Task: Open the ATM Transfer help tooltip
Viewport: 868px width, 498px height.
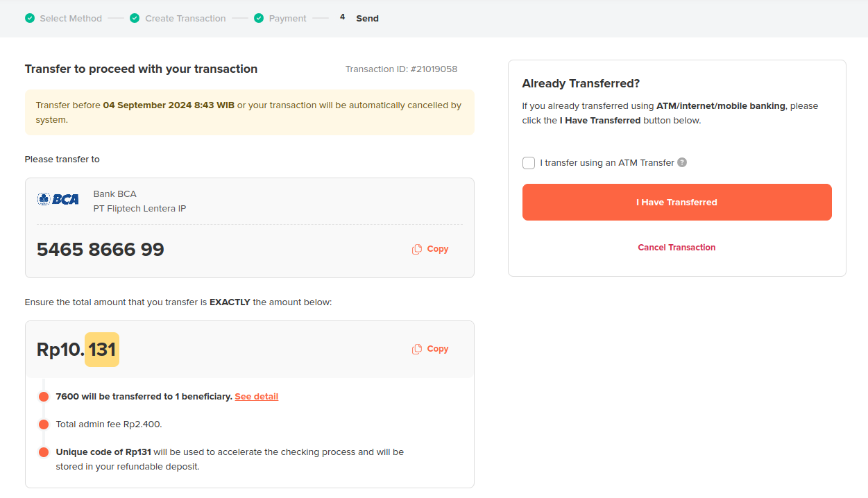Action: [681, 162]
